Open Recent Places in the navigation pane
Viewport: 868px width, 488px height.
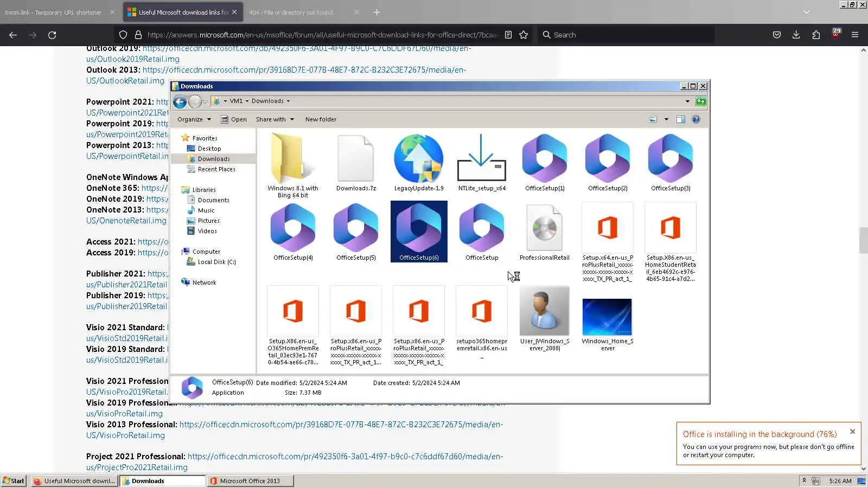pos(216,169)
